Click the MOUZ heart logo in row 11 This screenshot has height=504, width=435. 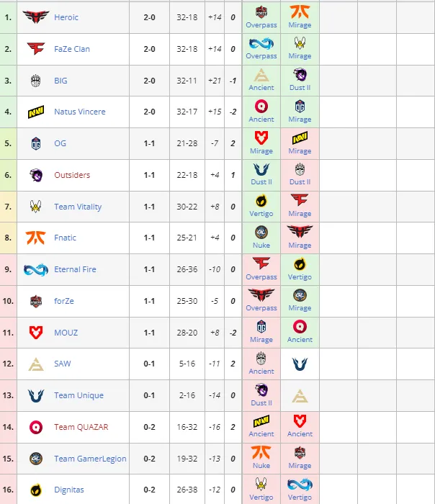point(36,333)
